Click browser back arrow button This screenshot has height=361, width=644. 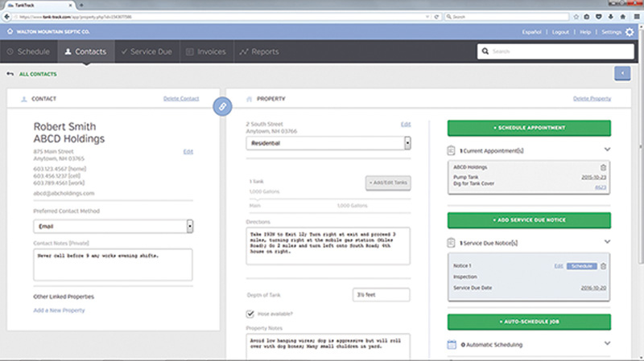click(6, 17)
